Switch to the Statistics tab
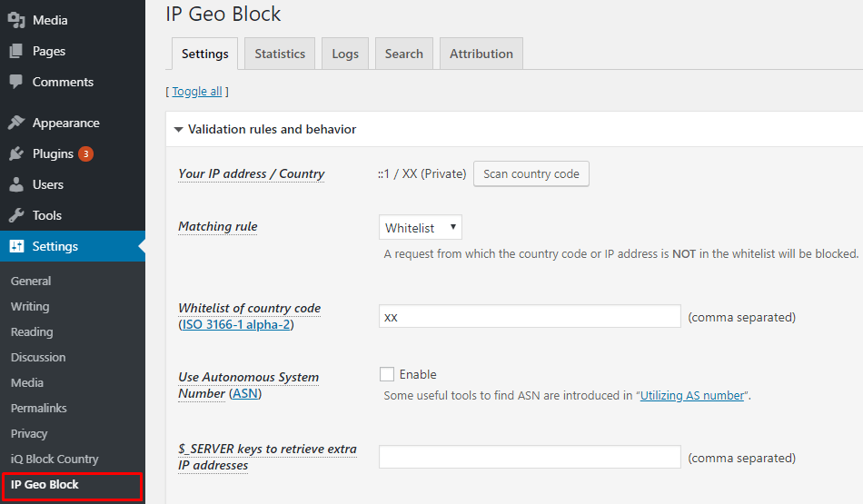 click(x=280, y=54)
